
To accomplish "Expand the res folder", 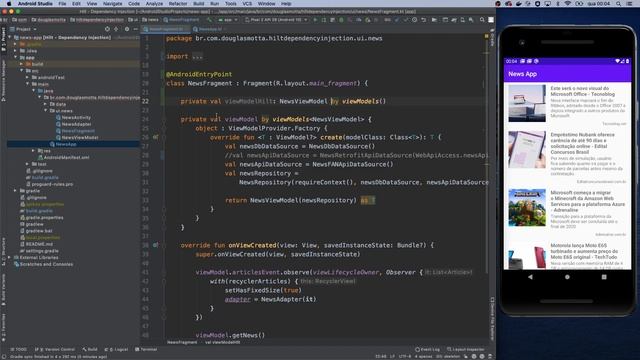I will (33, 151).
